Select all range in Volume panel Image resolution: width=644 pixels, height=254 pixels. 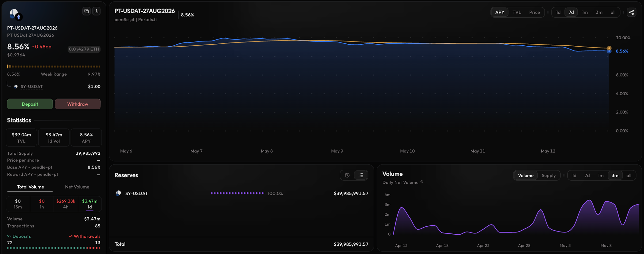pyautogui.click(x=629, y=176)
